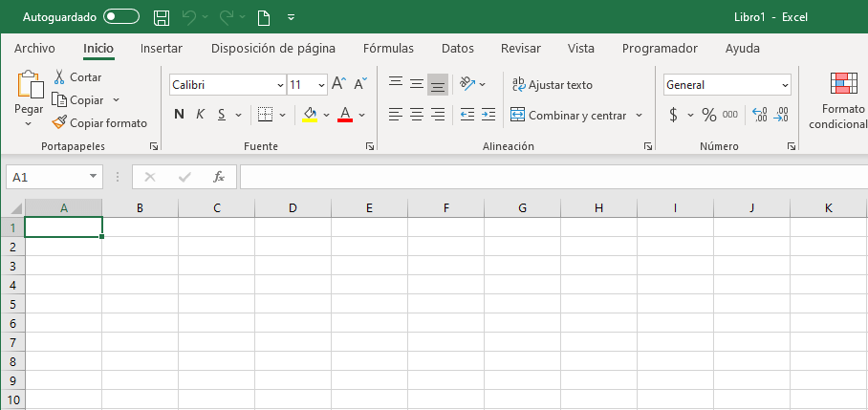Apply yellow fill color bucket
868x410 pixels.
(x=310, y=115)
